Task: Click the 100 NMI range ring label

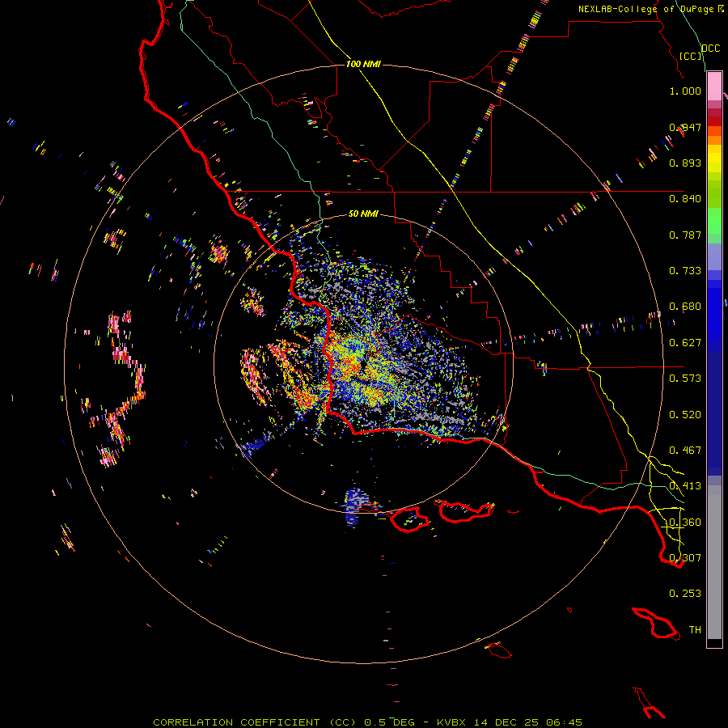Action: click(363, 64)
